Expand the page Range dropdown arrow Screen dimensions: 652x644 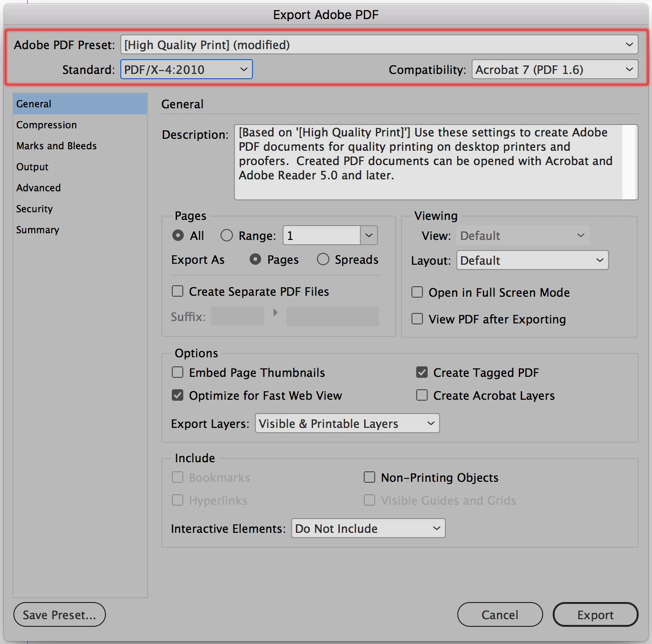369,236
